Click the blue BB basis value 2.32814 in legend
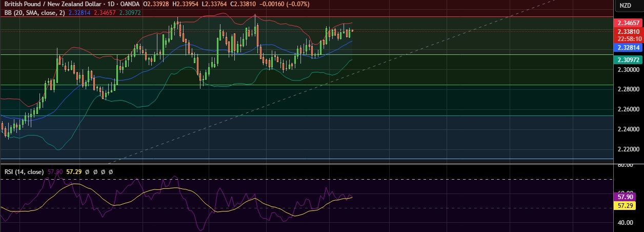The image size is (644, 232). [79, 13]
